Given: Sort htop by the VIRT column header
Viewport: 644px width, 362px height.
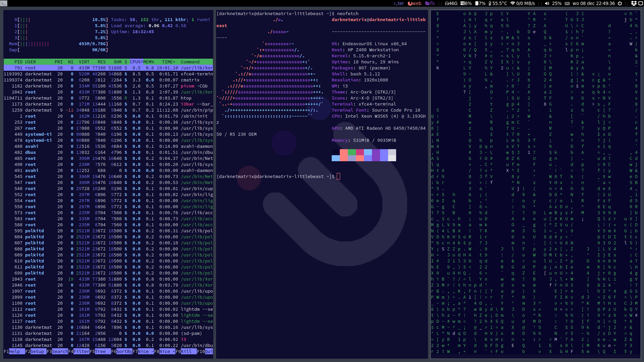Looking at the screenshot, I should coord(84,62).
